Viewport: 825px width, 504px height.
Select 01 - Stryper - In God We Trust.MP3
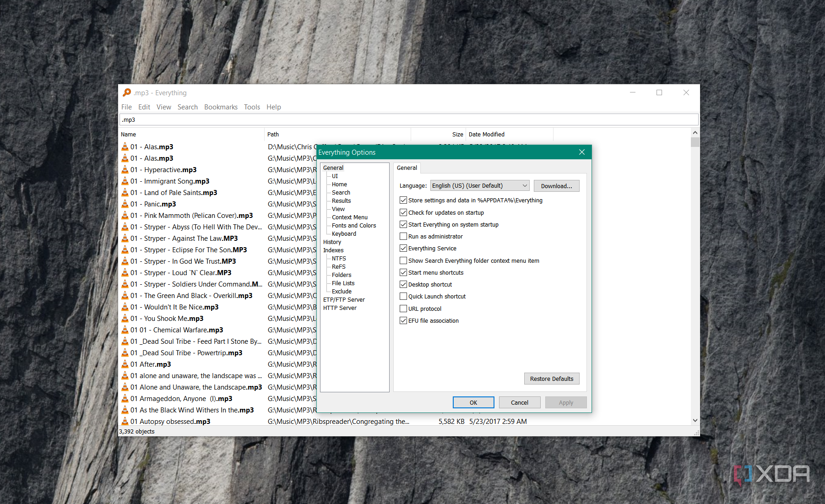pos(183,261)
